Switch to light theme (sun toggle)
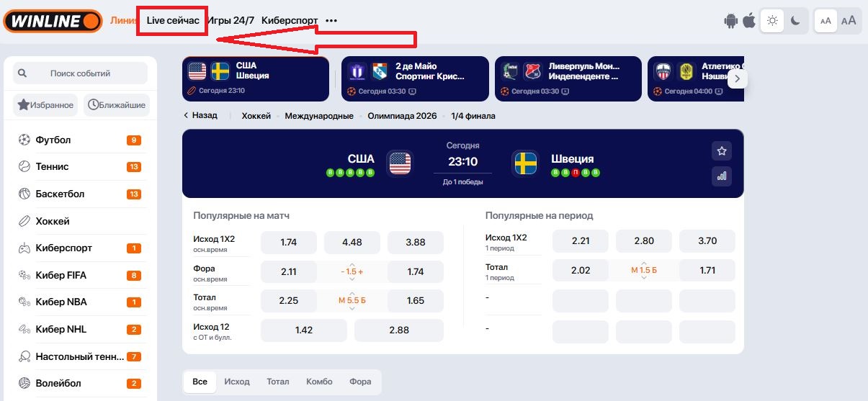Viewport: 868px width, 401px height. (772, 21)
